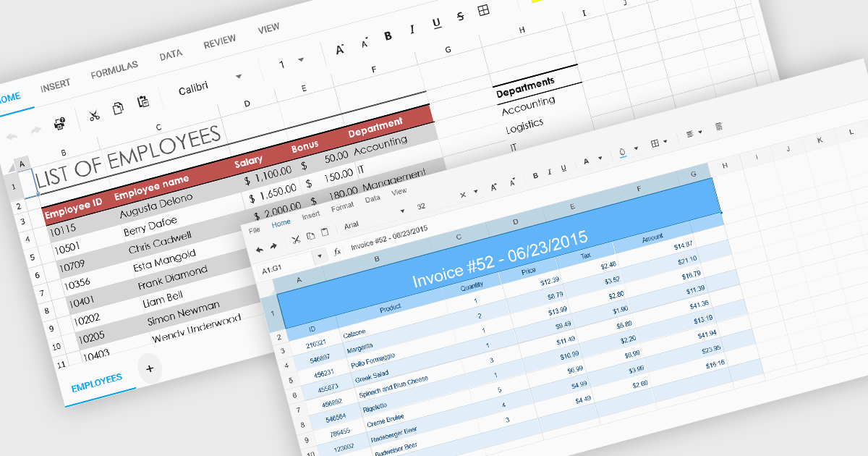
Task: Toggle strikethrough in the employees toolbar
Action: pos(461,17)
